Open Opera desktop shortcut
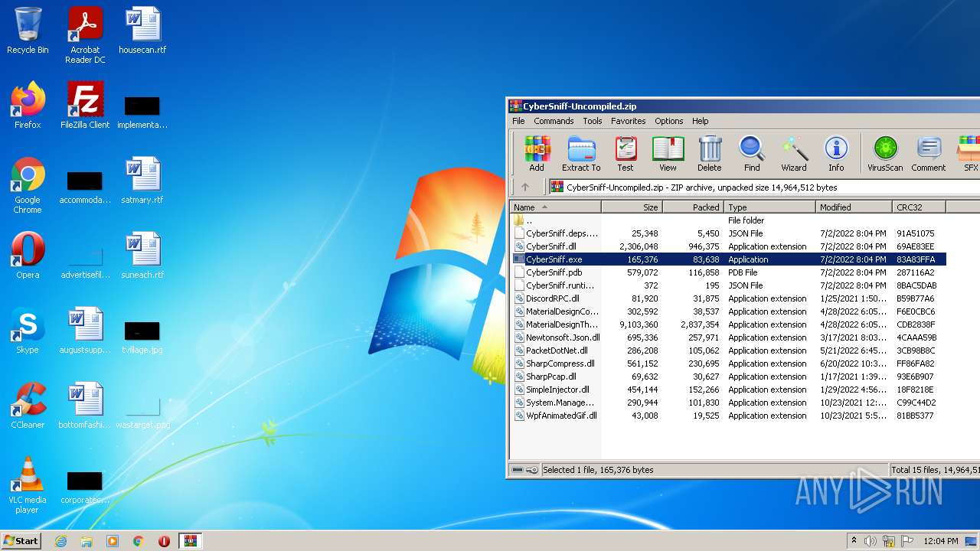 pyautogui.click(x=28, y=256)
